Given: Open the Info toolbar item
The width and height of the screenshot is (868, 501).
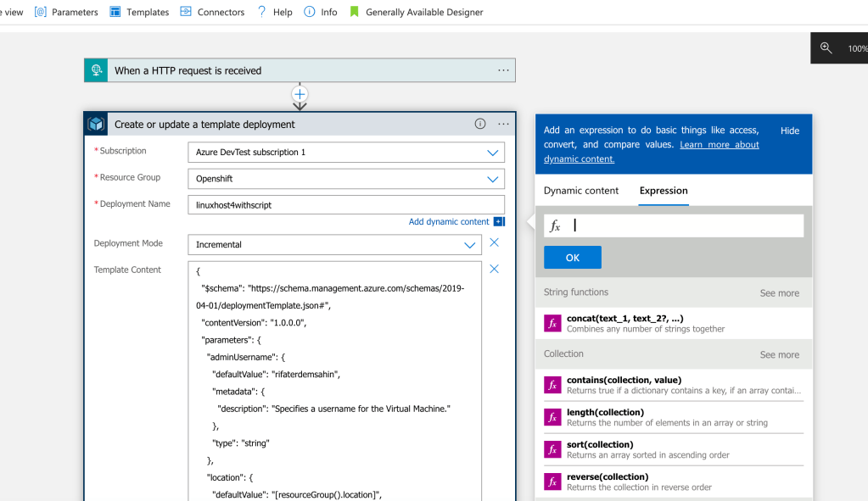Looking at the screenshot, I should 321,12.
